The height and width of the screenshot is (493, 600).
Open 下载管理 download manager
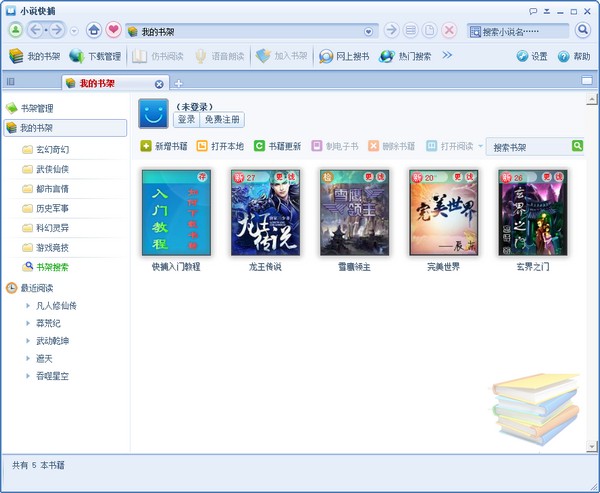95,56
